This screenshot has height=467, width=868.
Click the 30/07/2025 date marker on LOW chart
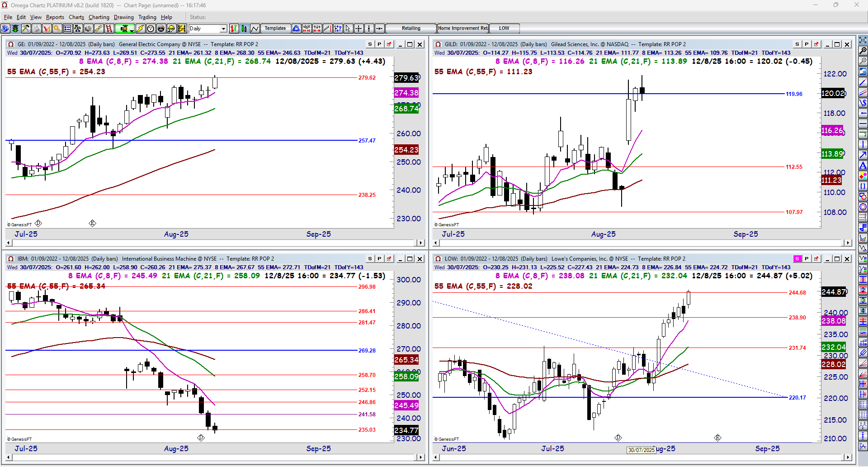point(641,450)
